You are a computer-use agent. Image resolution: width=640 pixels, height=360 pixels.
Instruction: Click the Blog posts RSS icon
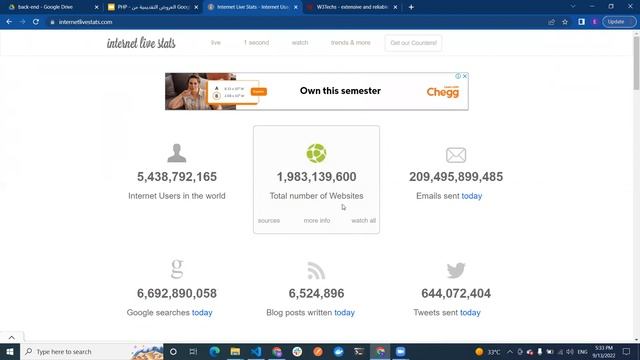(x=316, y=271)
